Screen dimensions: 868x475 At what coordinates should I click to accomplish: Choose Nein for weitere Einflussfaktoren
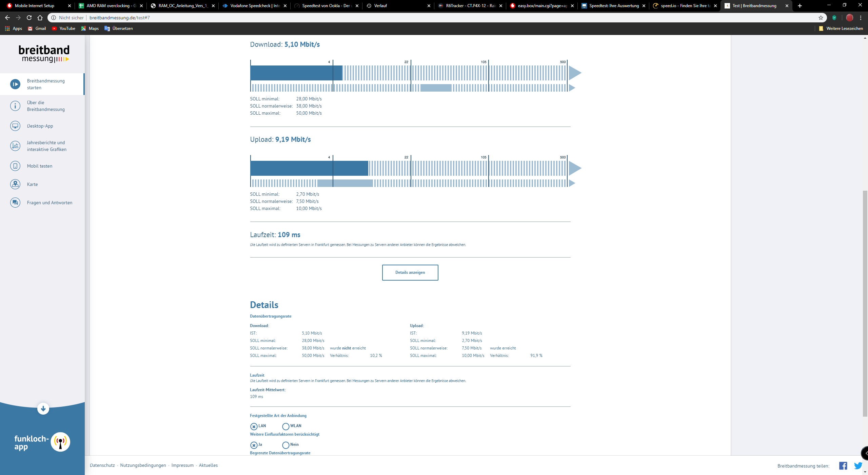point(285,445)
